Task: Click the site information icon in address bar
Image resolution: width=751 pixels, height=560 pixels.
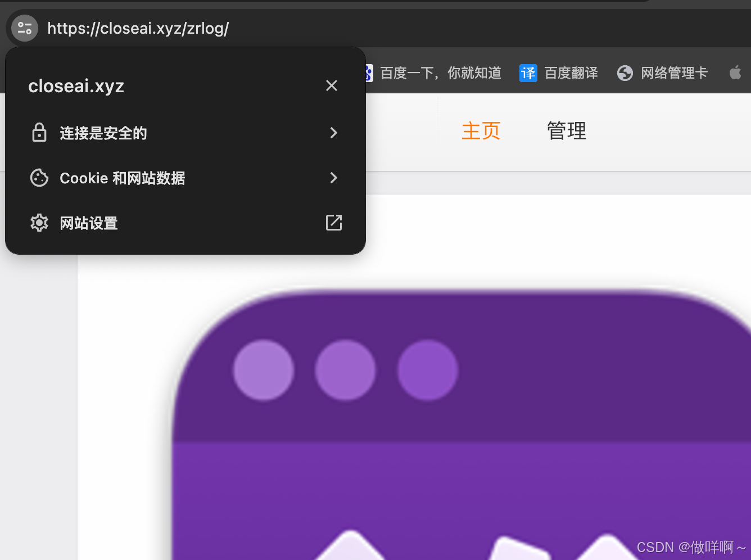Action: point(25,28)
